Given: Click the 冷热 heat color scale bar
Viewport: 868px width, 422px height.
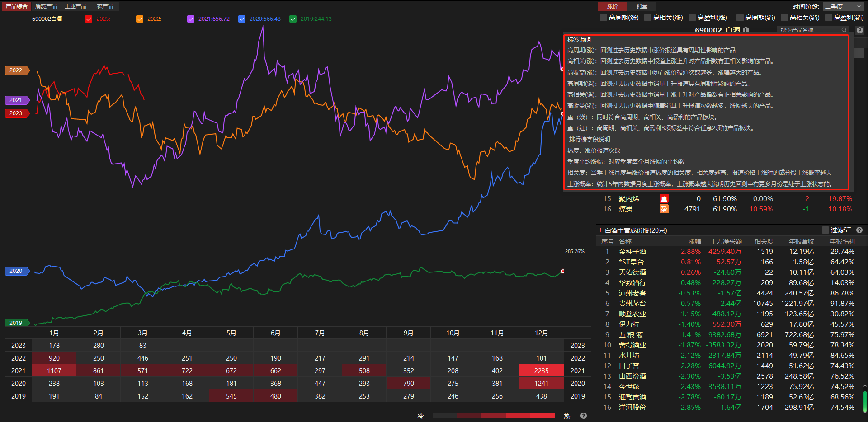Looking at the screenshot, I should (x=494, y=416).
